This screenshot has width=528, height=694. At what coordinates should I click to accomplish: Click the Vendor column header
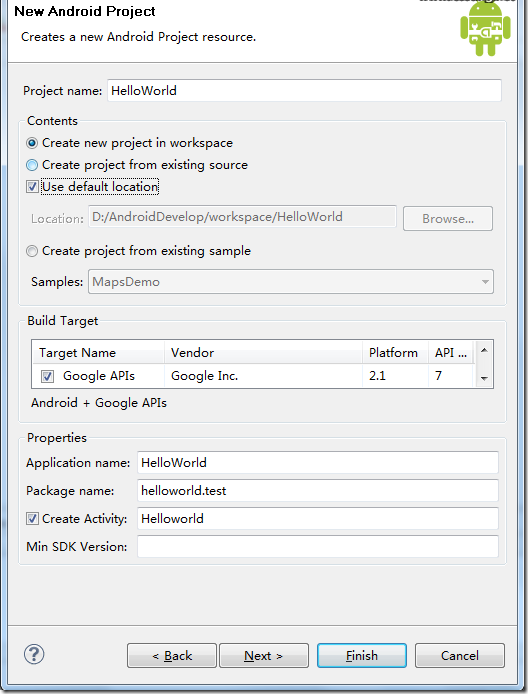tap(263, 353)
